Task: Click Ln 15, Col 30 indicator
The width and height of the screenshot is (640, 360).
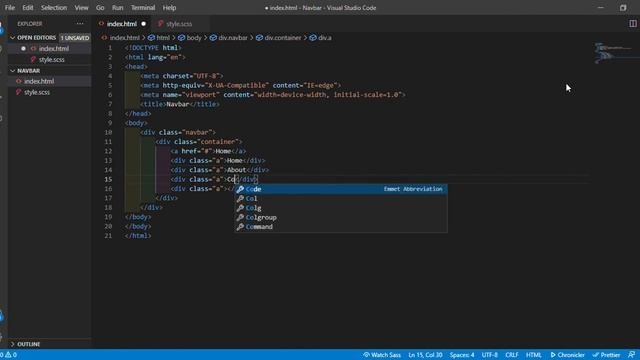Action: pyautogui.click(x=425, y=355)
